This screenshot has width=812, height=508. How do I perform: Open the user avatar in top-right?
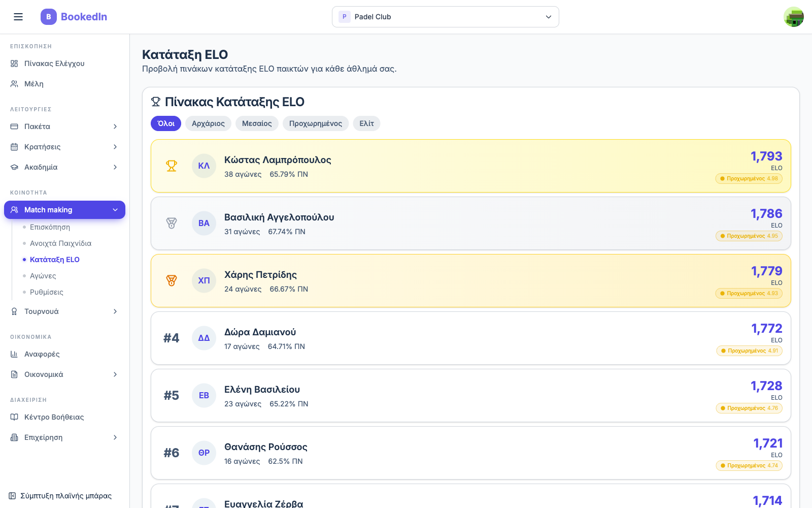click(794, 17)
